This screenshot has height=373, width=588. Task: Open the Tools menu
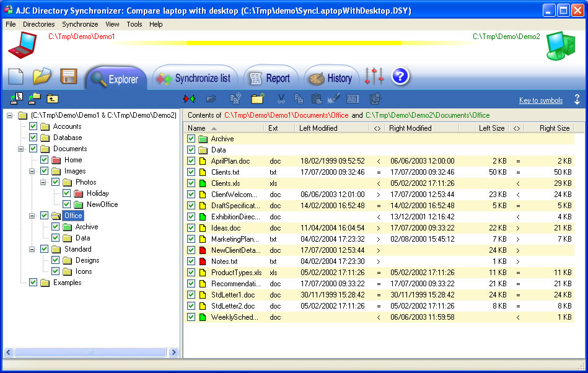[x=134, y=24]
